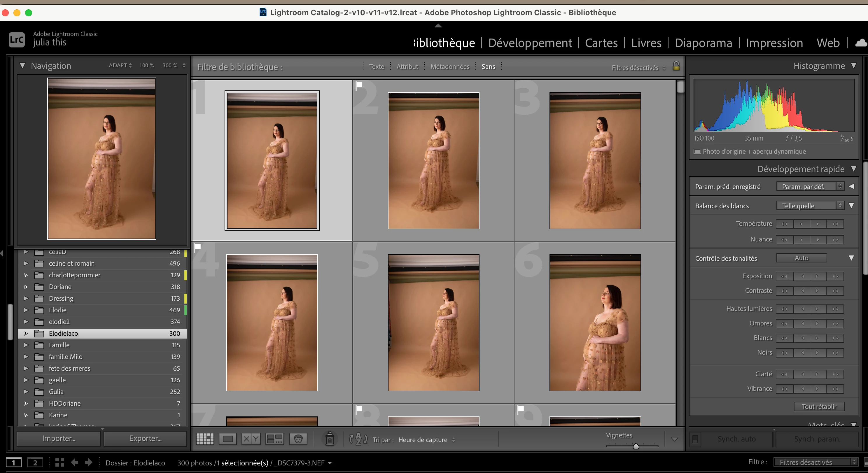
Task: Expand the Famille folder
Action: tap(26, 345)
